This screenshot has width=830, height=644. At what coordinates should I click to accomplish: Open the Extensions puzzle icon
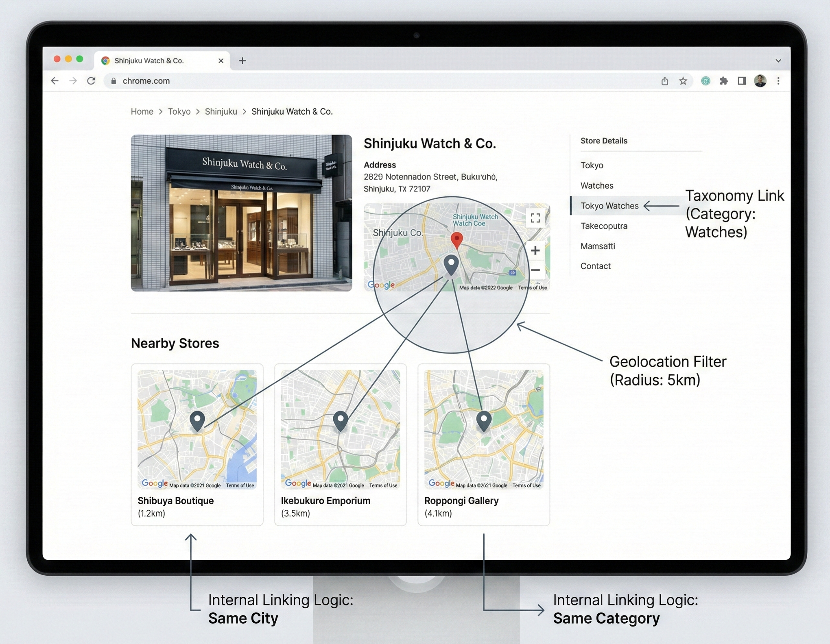click(x=724, y=81)
